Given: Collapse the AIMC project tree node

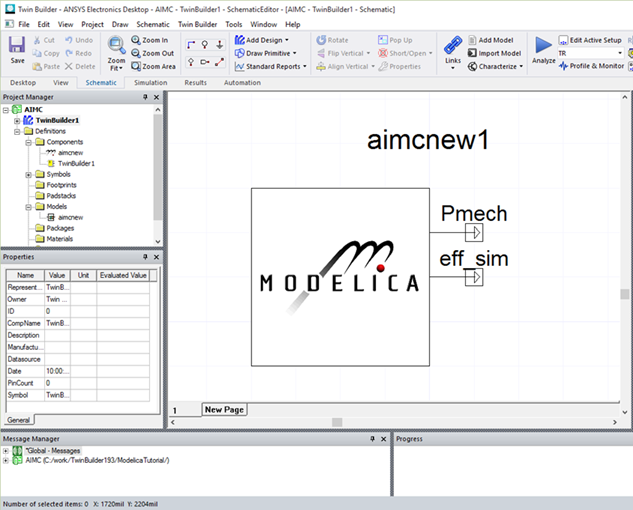Looking at the screenshot, I should [x=6, y=110].
